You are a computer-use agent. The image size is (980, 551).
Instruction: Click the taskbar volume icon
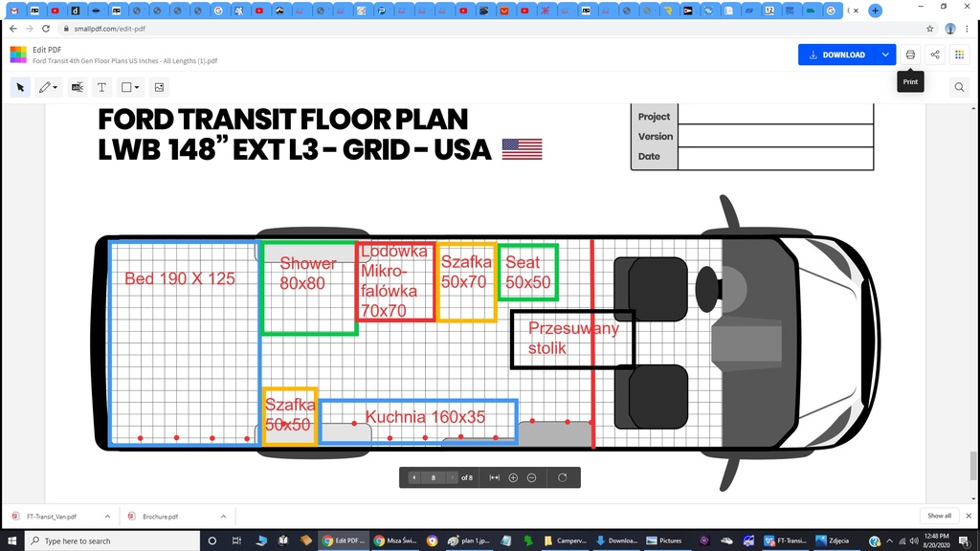pyautogui.click(x=914, y=540)
